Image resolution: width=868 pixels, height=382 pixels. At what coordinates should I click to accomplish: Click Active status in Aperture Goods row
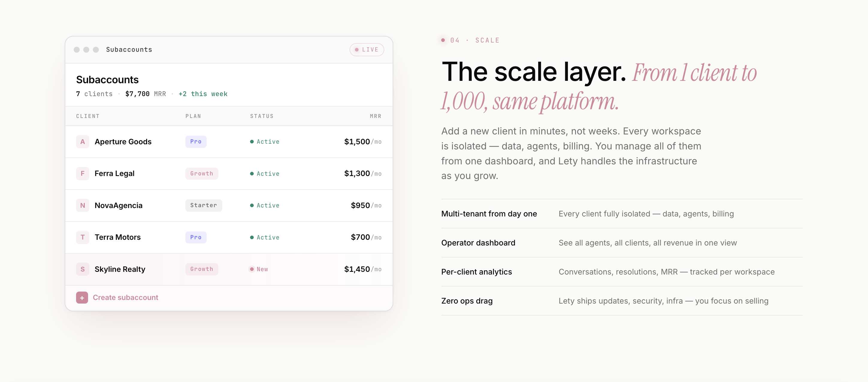coord(264,142)
